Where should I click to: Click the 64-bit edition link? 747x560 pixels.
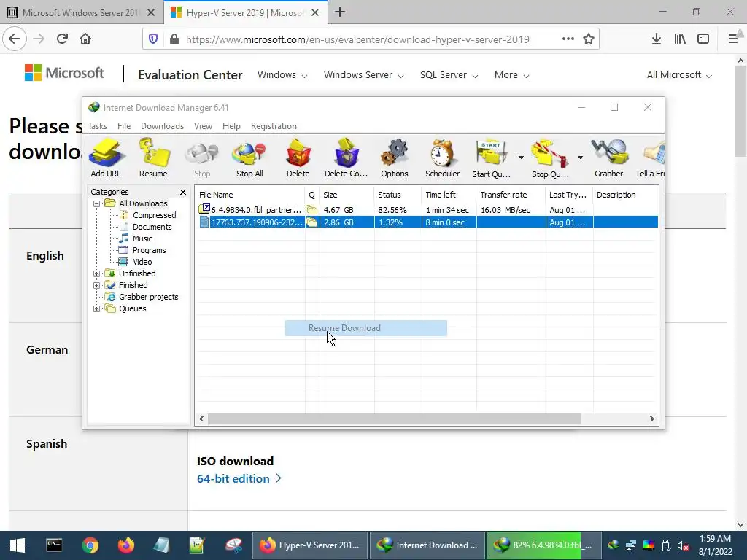point(239,478)
